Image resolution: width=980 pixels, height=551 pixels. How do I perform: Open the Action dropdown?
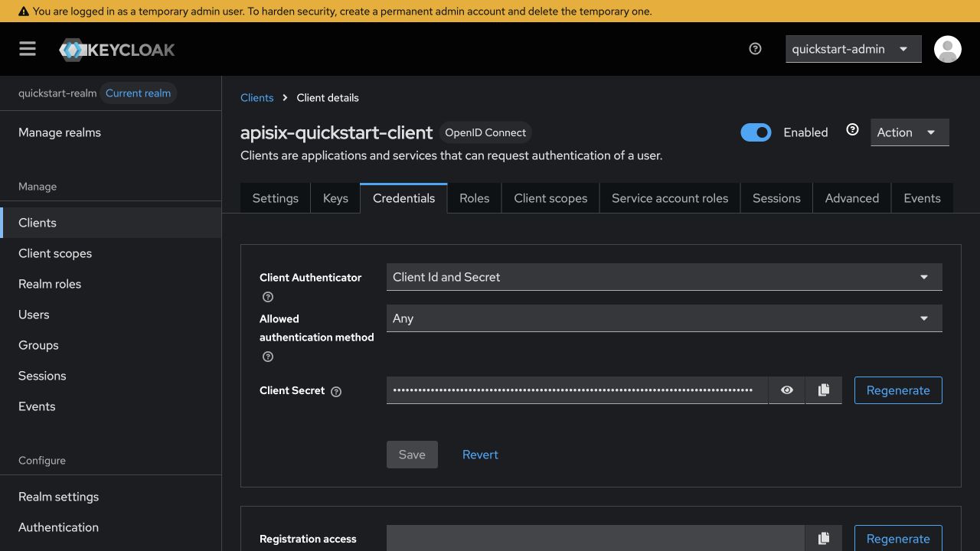point(910,132)
